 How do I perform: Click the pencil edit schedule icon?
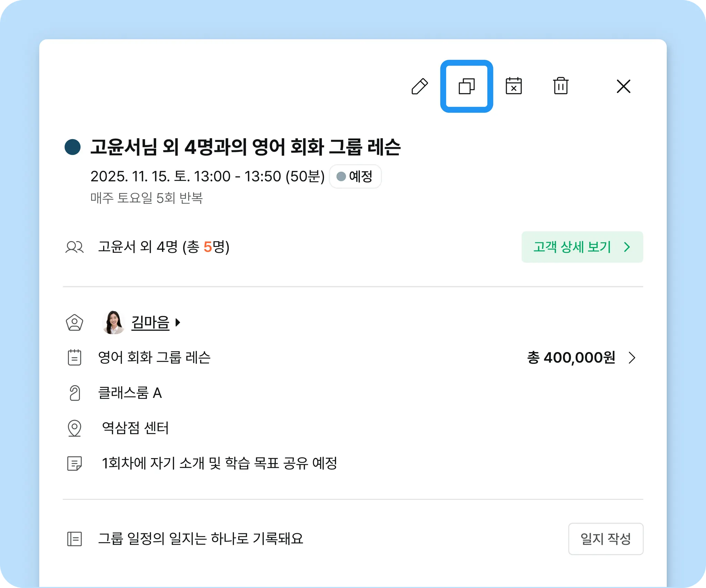tap(420, 86)
